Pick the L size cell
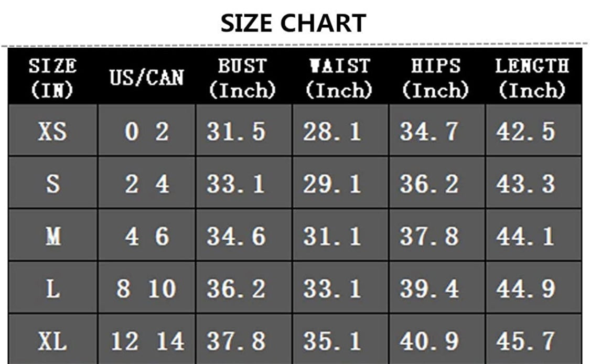This screenshot has height=364, width=590. point(52,288)
